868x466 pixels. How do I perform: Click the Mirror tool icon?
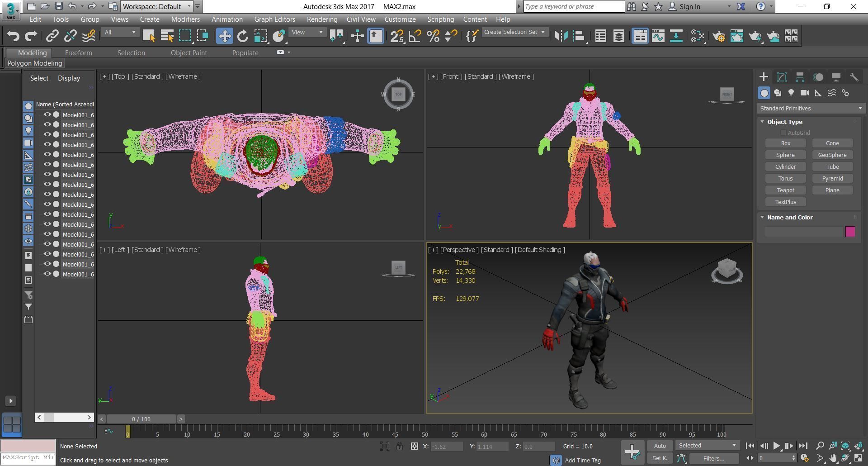tap(561, 36)
